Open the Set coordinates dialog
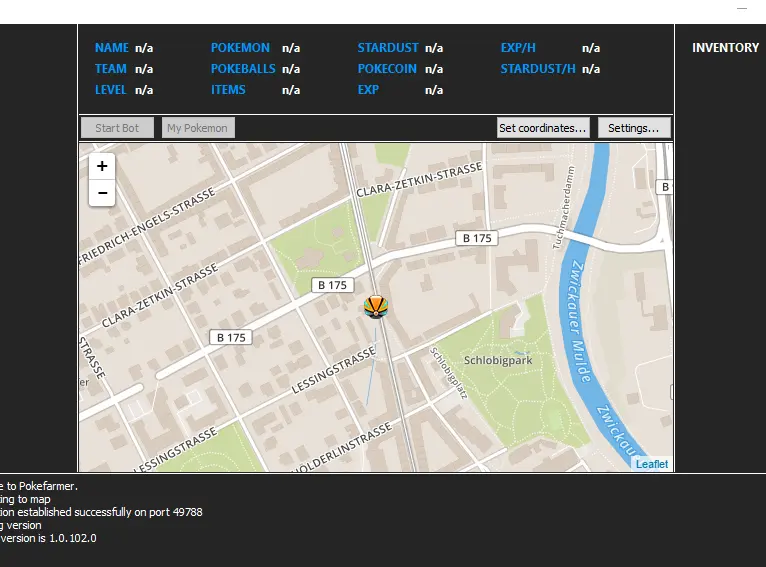Screen dimensions: 766x567 (x=542, y=128)
